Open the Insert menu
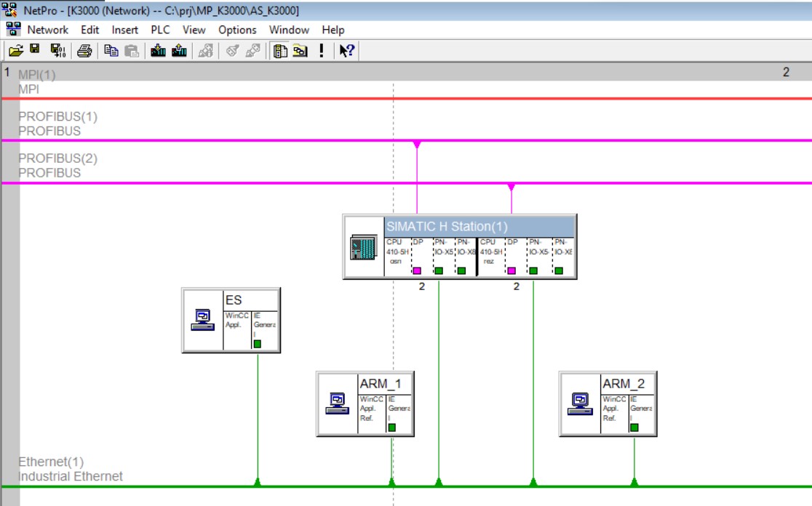Screen dimensions: 812x506 (x=125, y=30)
